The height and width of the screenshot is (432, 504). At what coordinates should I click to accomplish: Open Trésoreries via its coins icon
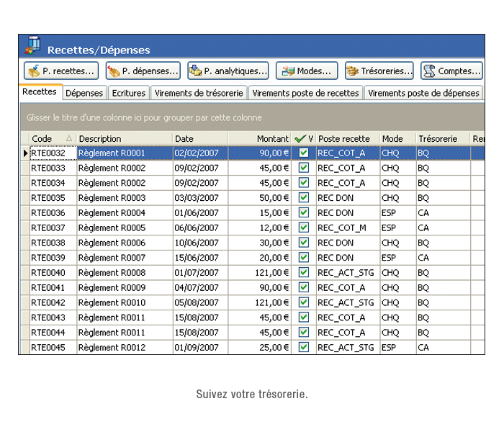353,71
